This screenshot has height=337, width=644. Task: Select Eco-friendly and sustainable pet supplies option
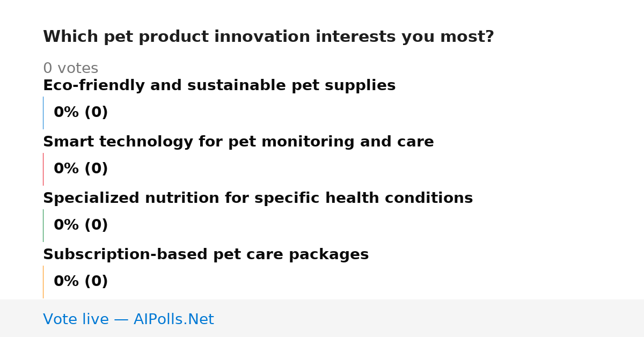tap(219, 86)
